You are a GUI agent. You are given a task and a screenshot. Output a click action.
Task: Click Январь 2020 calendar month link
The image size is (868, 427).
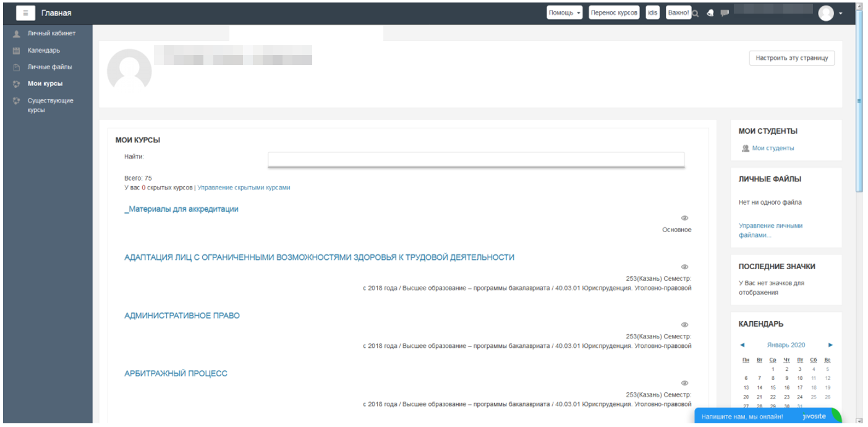786,345
